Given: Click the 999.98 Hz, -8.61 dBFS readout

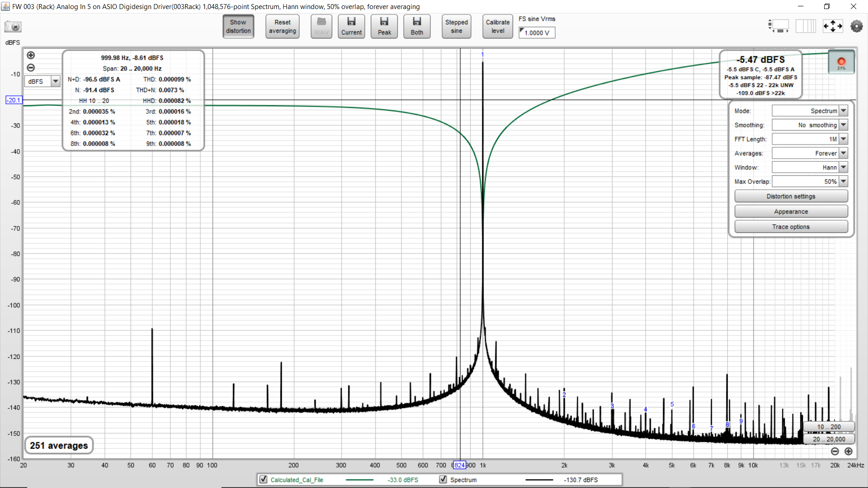Looking at the screenshot, I should (x=132, y=58).
